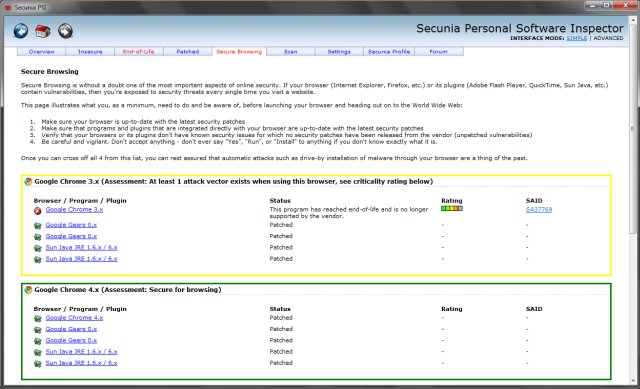This screenshot has width=640, height=389.
Task: Click the end-of-life status text for Chrome 3.x
Action: [349, 213]
